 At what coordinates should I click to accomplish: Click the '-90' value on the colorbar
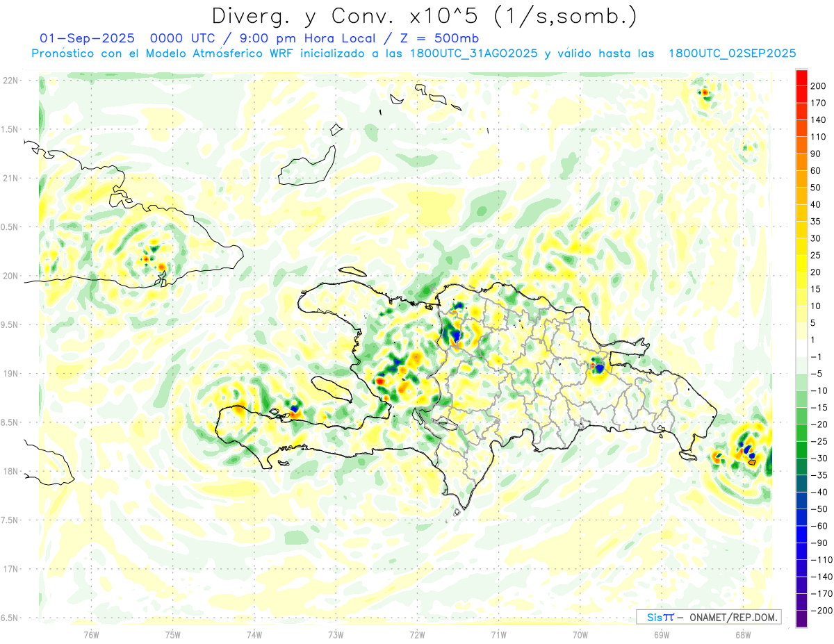(x=820, y=543)
